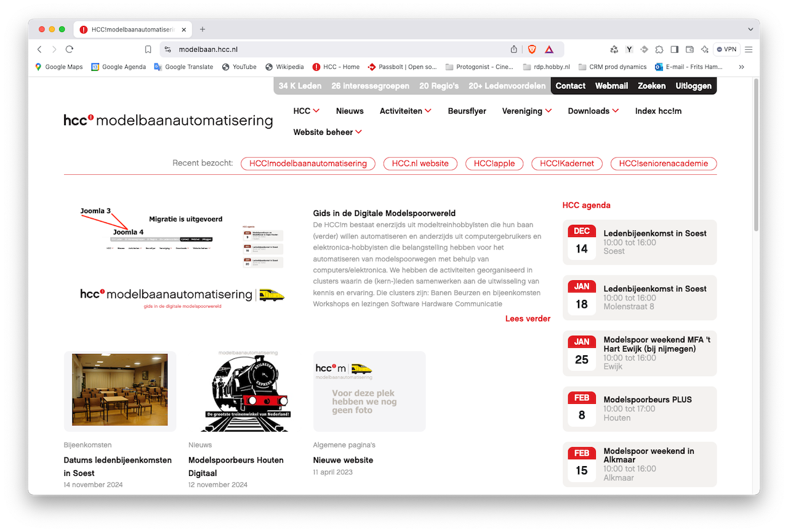Open Contact in the top black bar
788x532 pixels.
pos(570,86)
